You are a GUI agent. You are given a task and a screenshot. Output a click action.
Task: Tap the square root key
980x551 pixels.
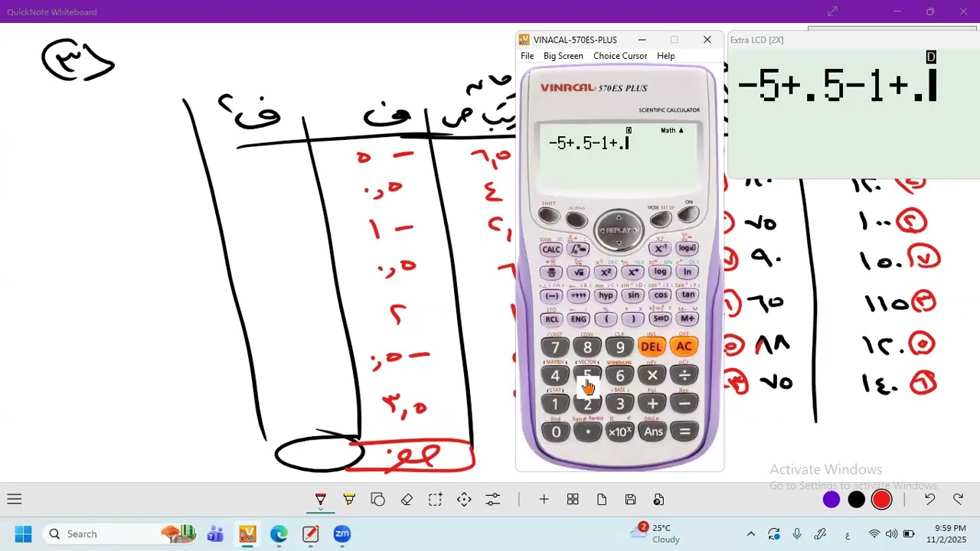pyautogui.click(x=578, y=272)
